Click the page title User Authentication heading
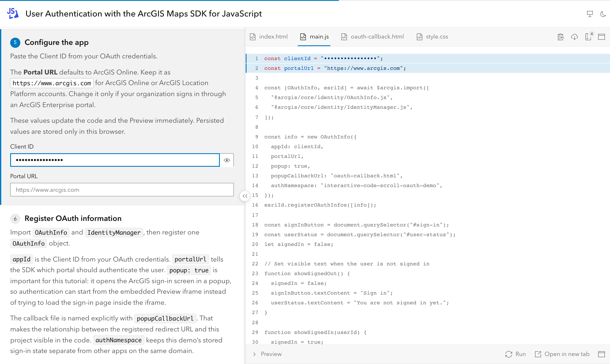Viewport: 610px width, 364px height. coord(144,14)
